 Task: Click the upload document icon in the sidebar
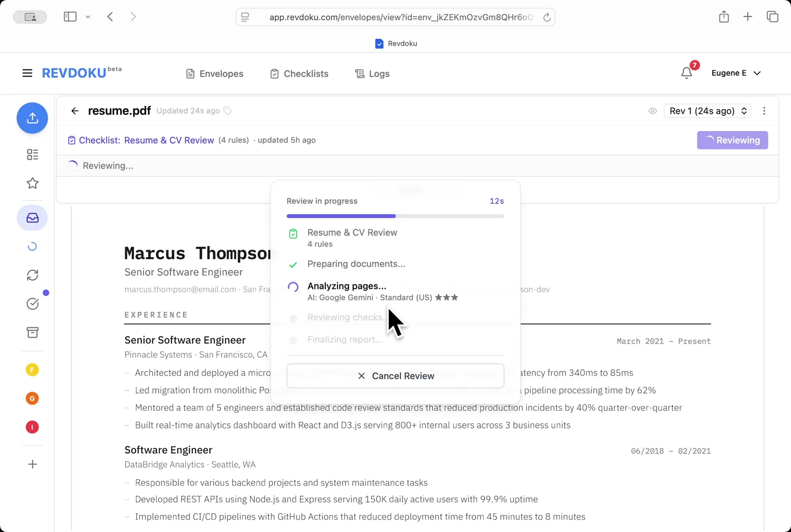tap(32, 118)
